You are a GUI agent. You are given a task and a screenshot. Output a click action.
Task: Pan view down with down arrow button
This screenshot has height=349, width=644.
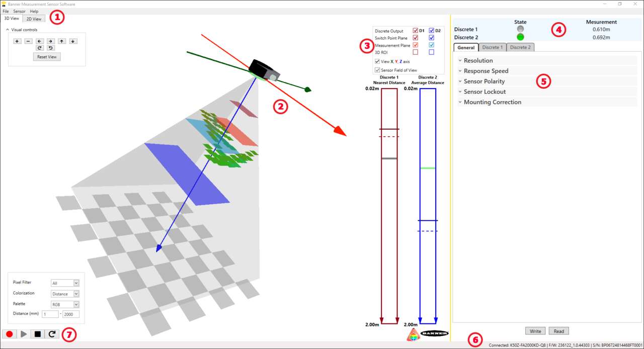73,41
